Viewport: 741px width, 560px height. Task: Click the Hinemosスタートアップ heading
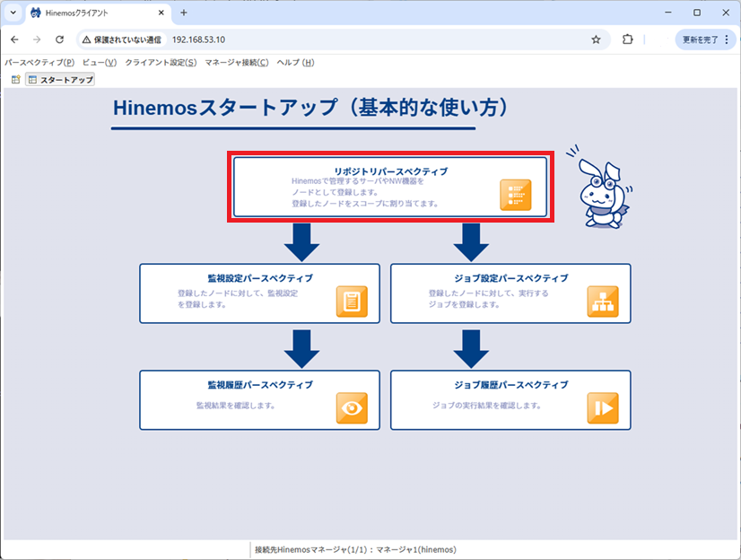[310, 108]
